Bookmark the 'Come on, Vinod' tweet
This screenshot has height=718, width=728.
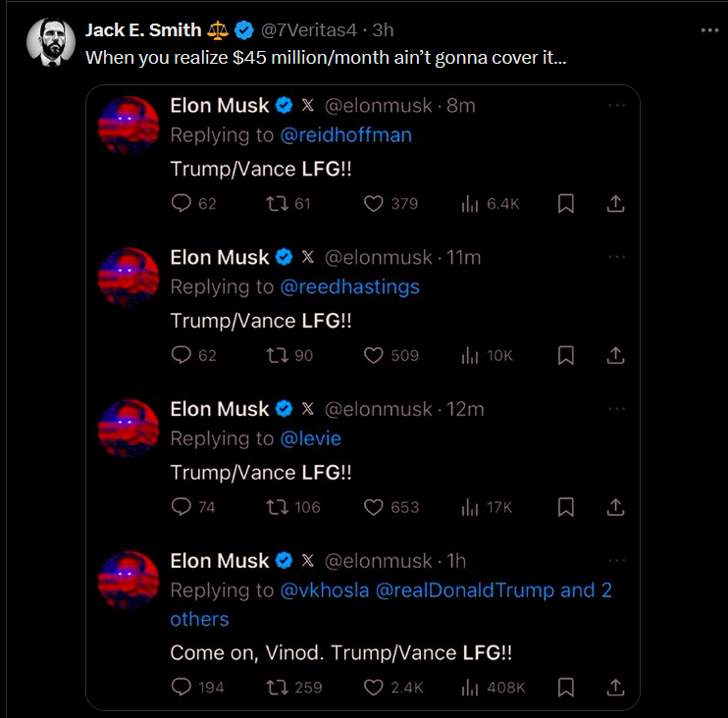566,688
